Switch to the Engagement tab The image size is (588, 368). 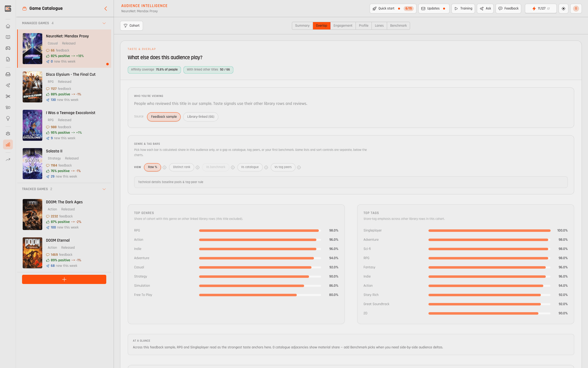(x=343, y=25)
